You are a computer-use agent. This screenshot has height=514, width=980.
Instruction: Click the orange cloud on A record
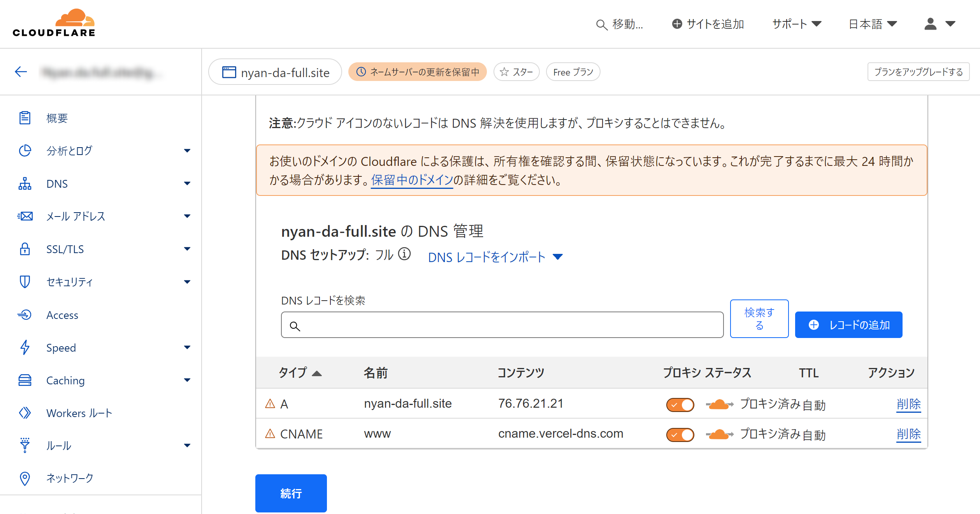tap(720, 405)
